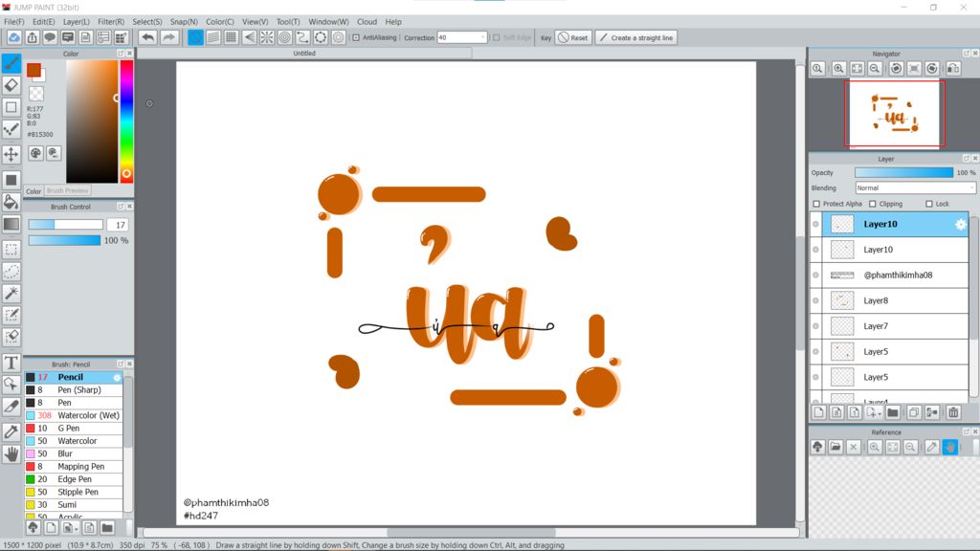Select the Bucket fill tool
The height and width of the screenshot is (551, 980).
tap(11, 202)
